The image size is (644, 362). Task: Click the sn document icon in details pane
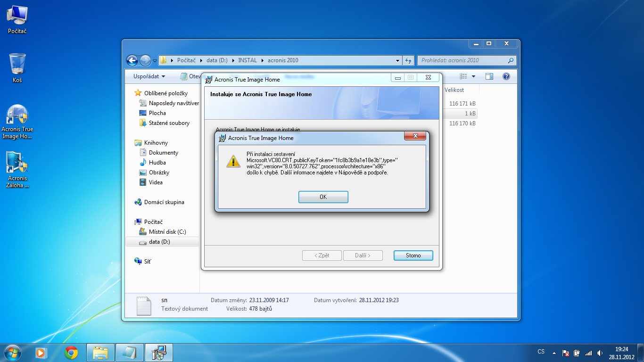(x=144, y=305)
